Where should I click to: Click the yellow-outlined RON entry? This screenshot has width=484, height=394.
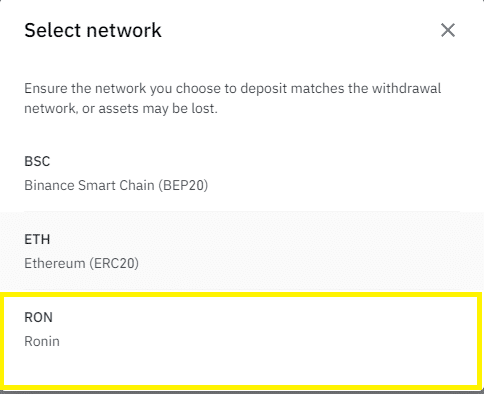click(242, 341)
